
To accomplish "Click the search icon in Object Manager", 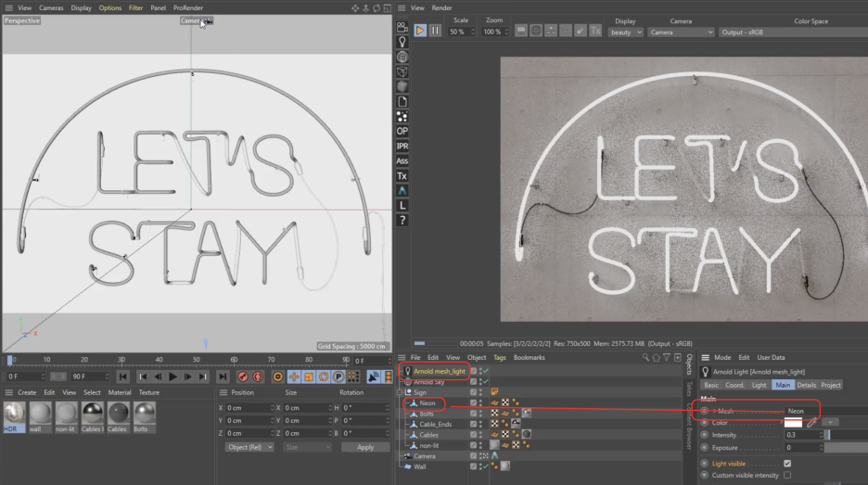I will pos(645,358).
